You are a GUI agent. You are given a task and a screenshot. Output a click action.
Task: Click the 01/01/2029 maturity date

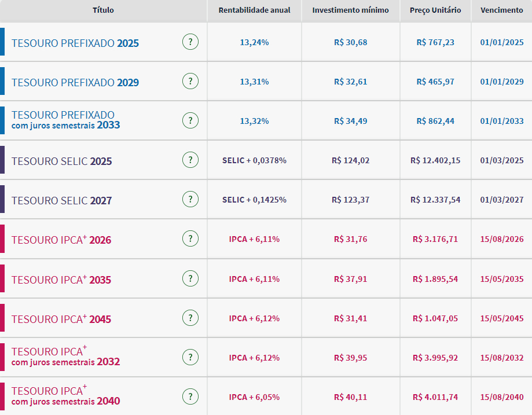click(502, 82)
